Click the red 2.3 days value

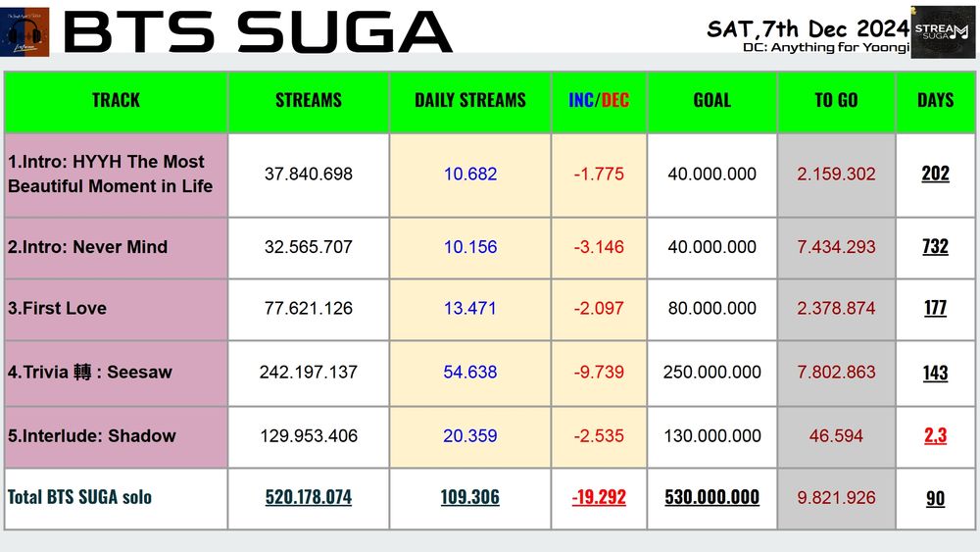(x=935, y=435)
